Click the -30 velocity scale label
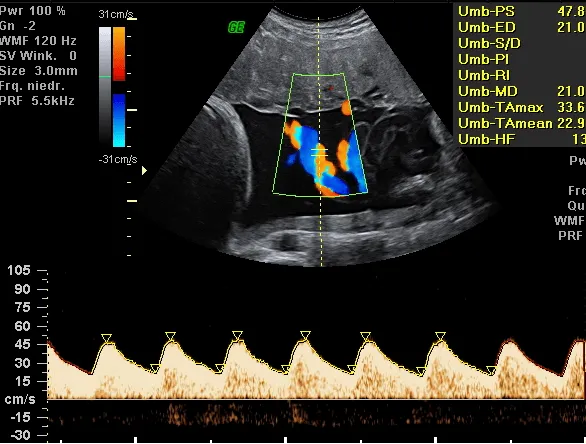The height and width of the screenshot is (444, 586). point(21,435)
